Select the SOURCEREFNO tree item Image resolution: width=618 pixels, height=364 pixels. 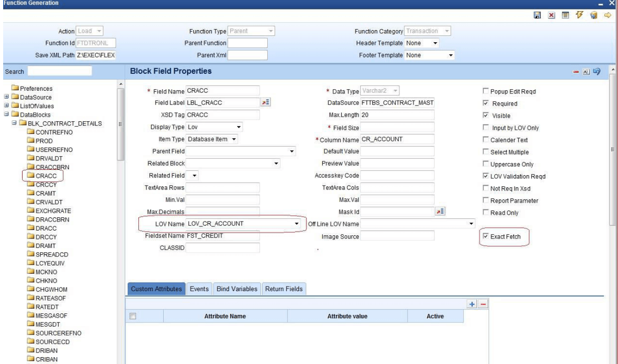tap(58, 333)
